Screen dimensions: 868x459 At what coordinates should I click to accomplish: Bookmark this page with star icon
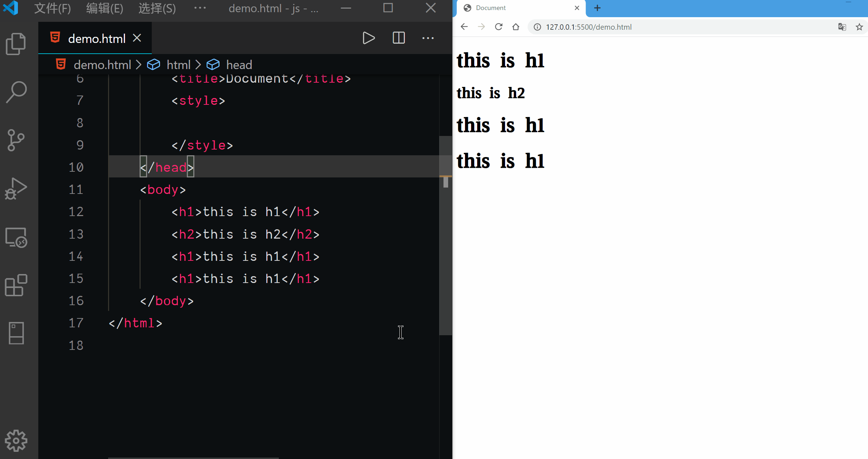point(859,27)
